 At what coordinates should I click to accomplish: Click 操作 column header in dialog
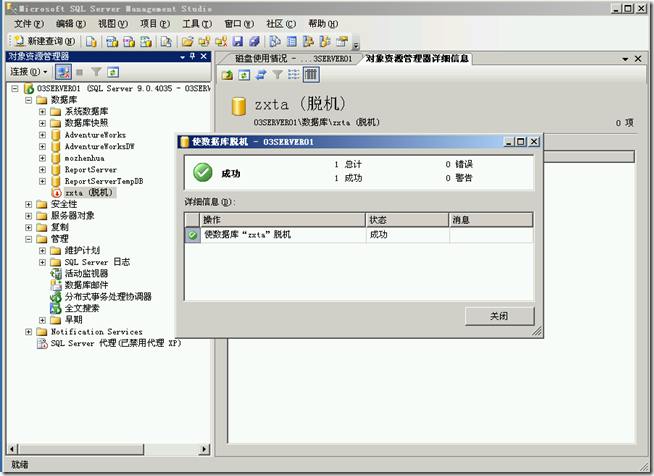click(283, 220)
